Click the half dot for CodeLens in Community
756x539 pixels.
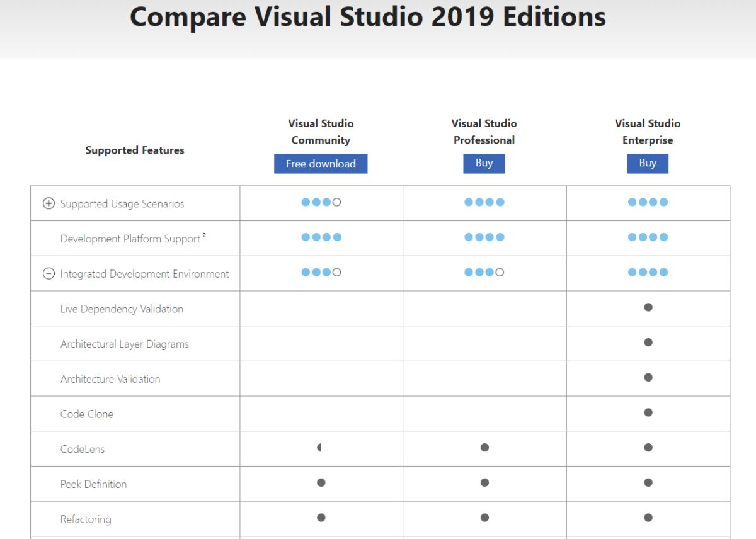[x=319, y=448]
